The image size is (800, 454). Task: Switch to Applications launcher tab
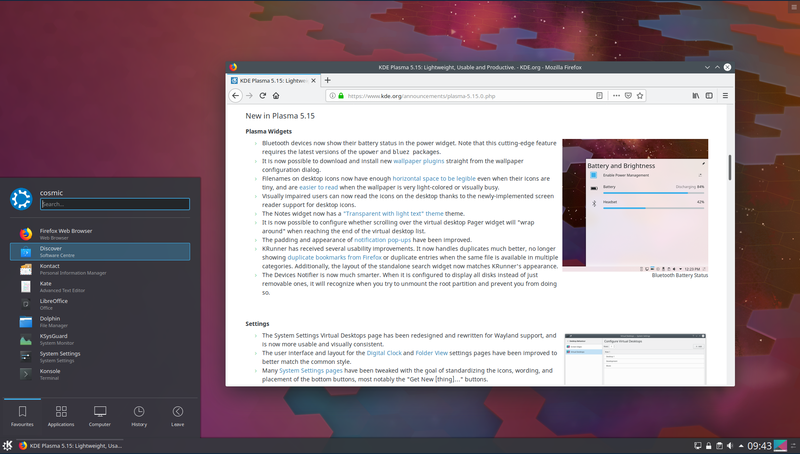(x=61, y=416)
